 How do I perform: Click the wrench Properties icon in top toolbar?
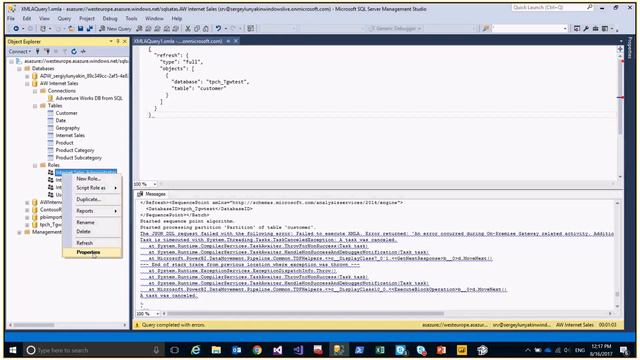tap(586, 29)
